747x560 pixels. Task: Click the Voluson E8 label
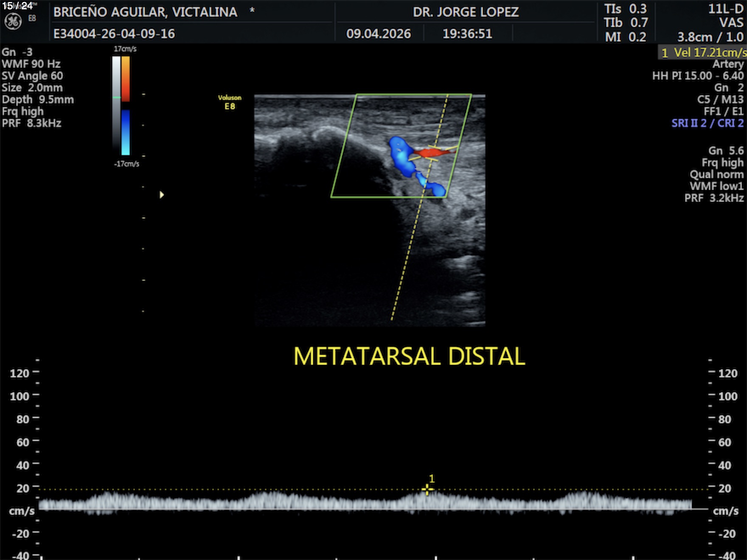230,102
